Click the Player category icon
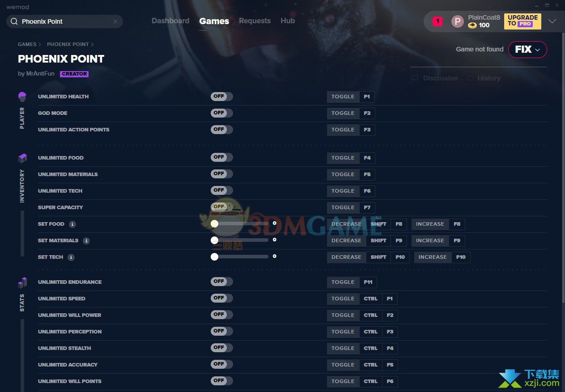Viewport: 565px width, 392px height. (22, 97)
